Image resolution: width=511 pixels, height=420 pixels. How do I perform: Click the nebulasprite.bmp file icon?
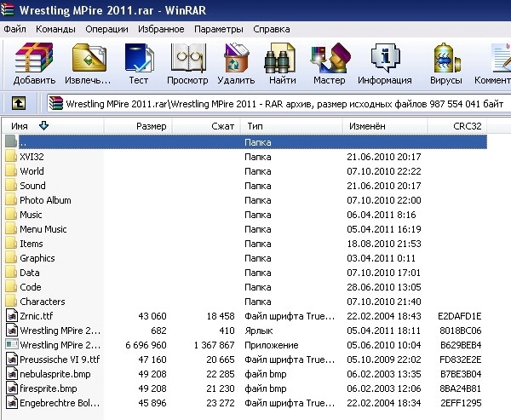click(x=12, y=374)
